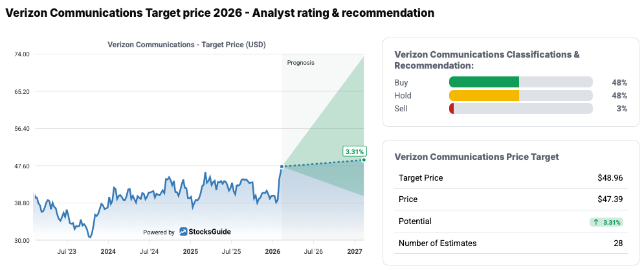Click the forecast endpoint dot on chart
This screenshot has width=644, height=270.
click(x=364, y=160)
